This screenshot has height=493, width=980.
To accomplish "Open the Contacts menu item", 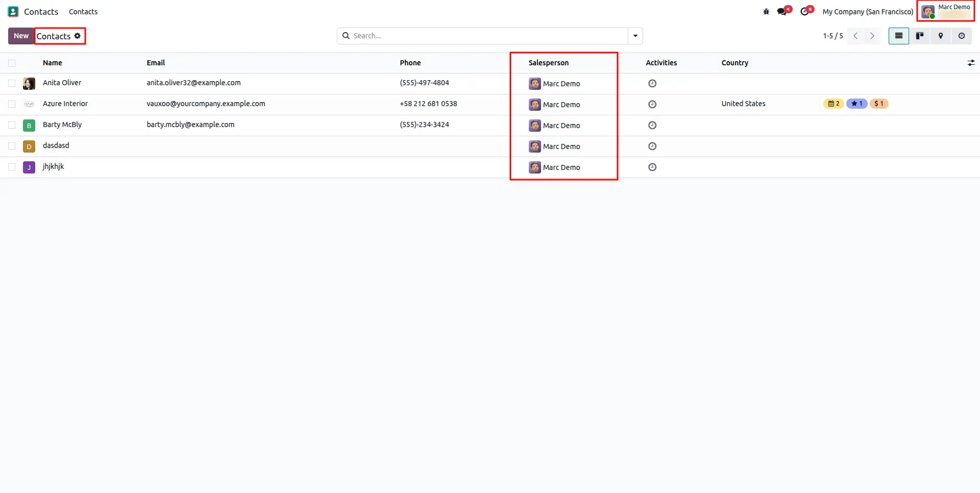I will pyautogui.click(x=83, y=12).
